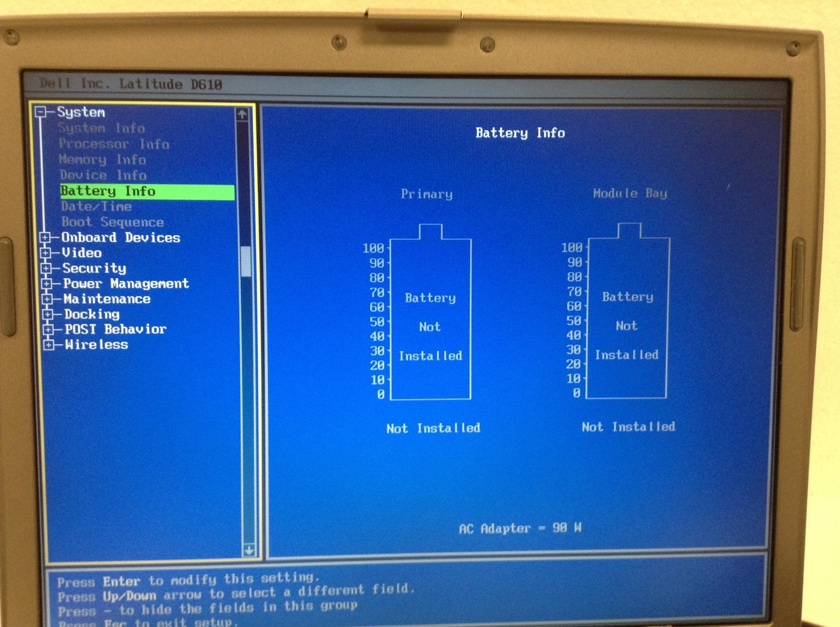Select Maintenance label in tree

tap(107, 299)
